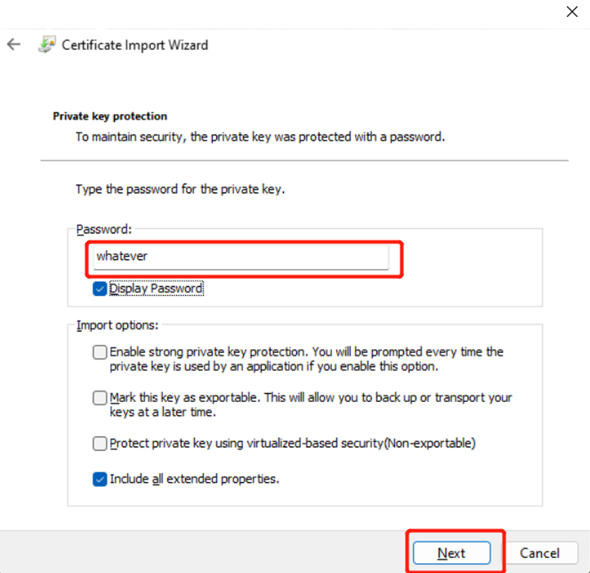Click the 'Display Password' label text
Image resolution: width=590 pixels, height=573 pixels.
tap(156, 289)
